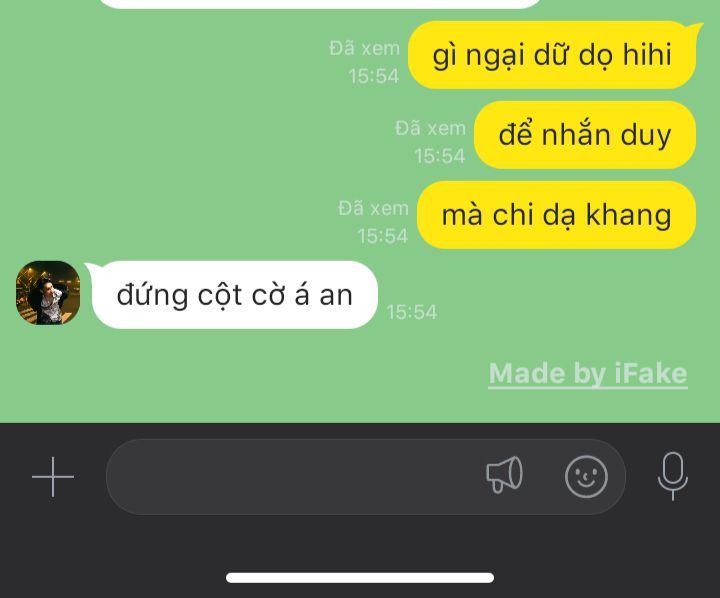Viewport: 720px width, 598px height.
Task: Tap 'Đã xem' beside 'mà chi dạ khang'
Action: pos(373,209)
